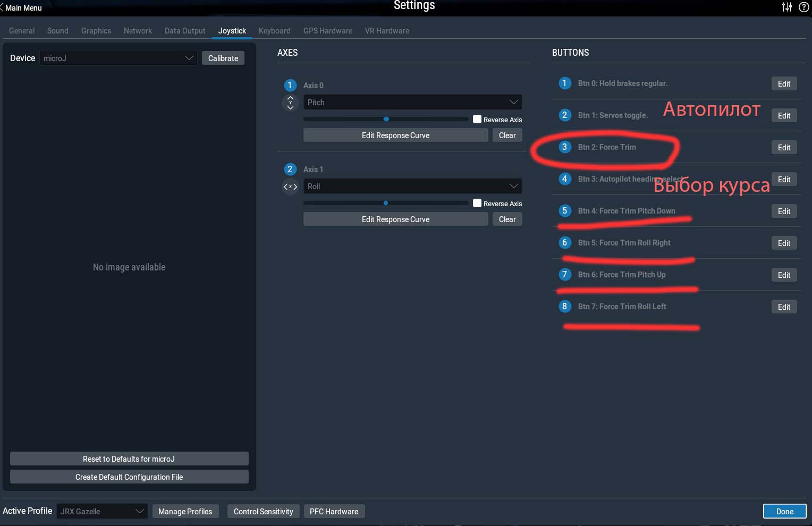Viewport: 812px width, 526px height.
Task: Edit Btn 3 Autopilot heading select
Action: (x=784, y=179)
